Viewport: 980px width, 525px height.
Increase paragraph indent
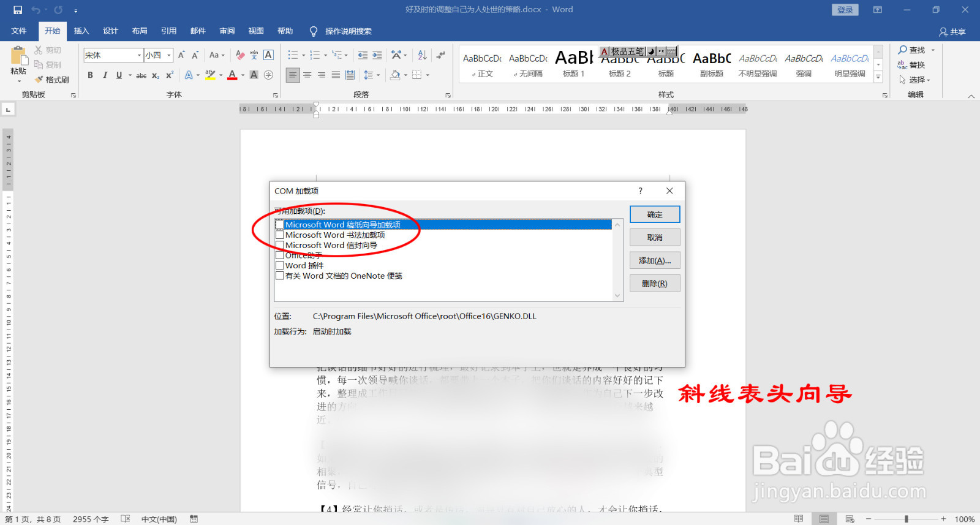377,55
